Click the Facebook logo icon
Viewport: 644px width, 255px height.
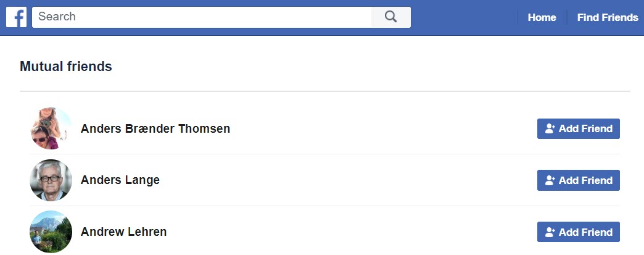tap(17, 17)
